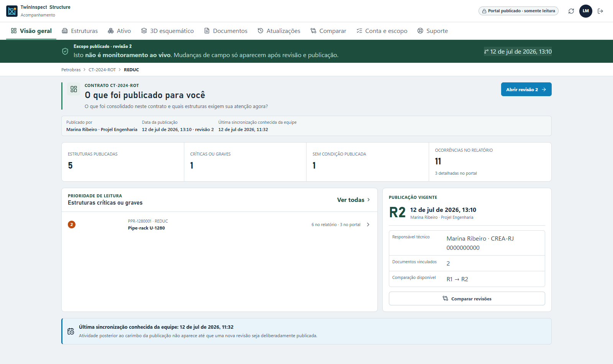Click the orange severity badge 2
This screenshot has height=364, width=613.
72,225
